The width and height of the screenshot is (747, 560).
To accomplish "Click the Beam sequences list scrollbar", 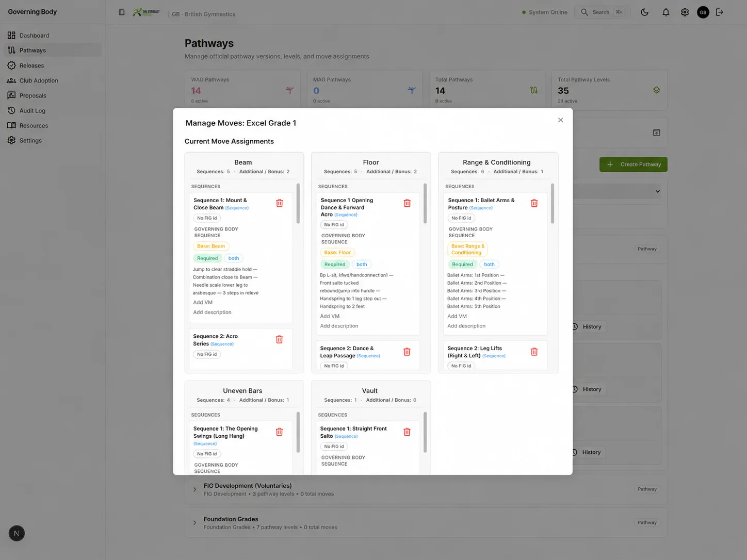I will [298, 204].
